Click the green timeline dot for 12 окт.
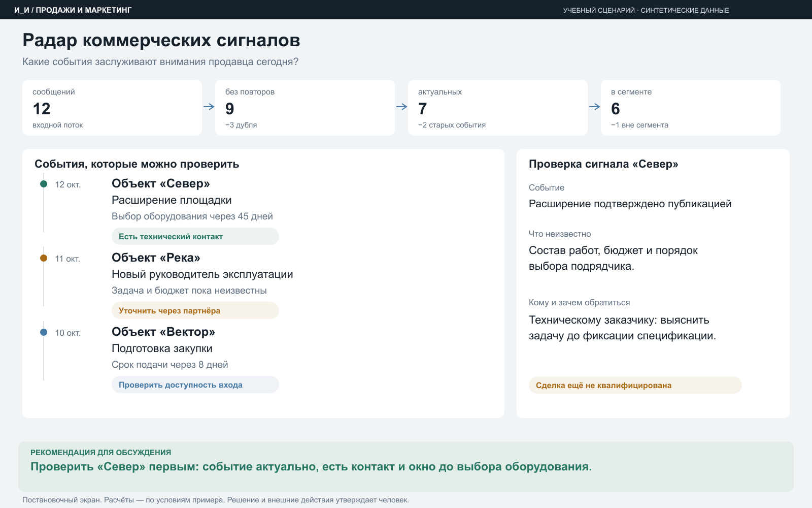The width and height of the screenshot is (812, 508). pyautogui.click(x=44, y=184)
